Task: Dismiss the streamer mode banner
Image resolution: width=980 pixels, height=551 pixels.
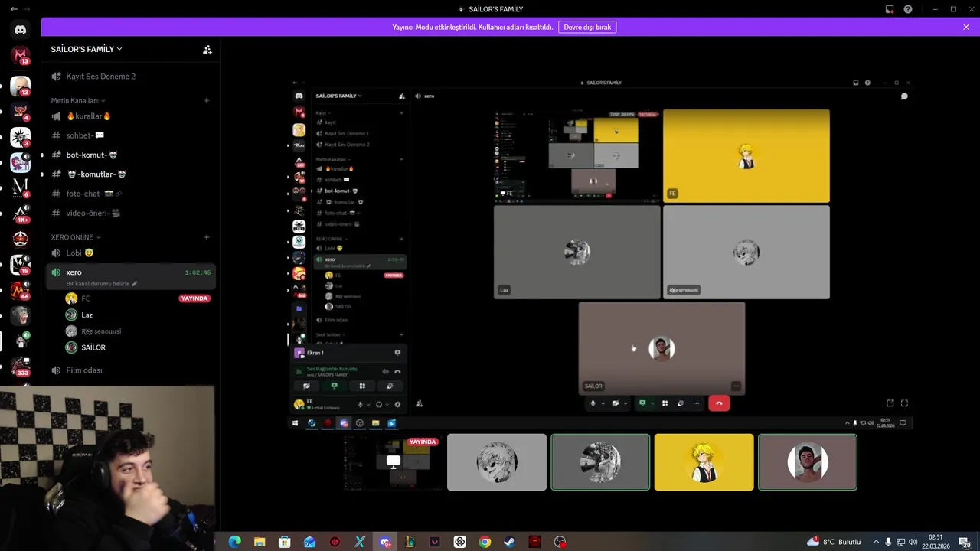Action: (x=966, y=27)
